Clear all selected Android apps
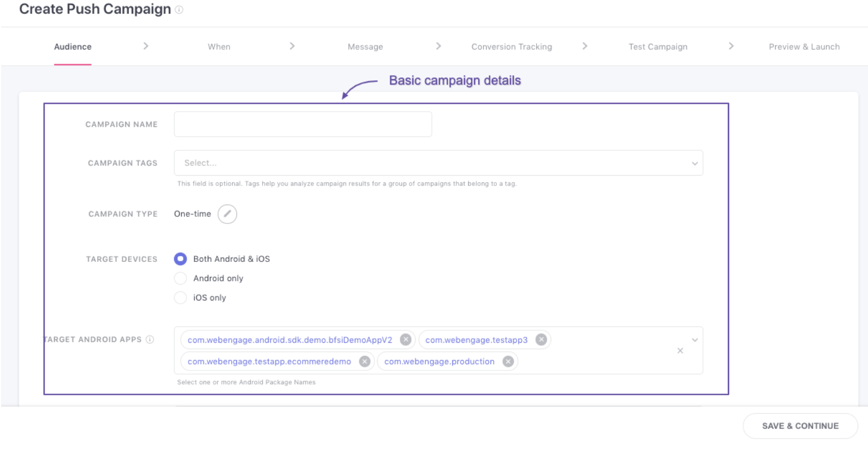Viewport: 868px width, 449px height. (680, 351)
